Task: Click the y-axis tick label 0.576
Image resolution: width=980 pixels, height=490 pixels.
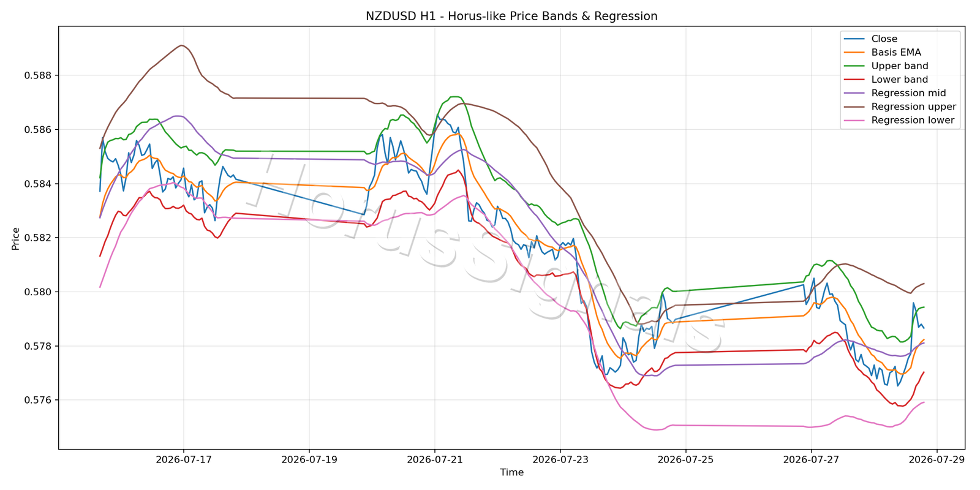Action: click(38, 400)
